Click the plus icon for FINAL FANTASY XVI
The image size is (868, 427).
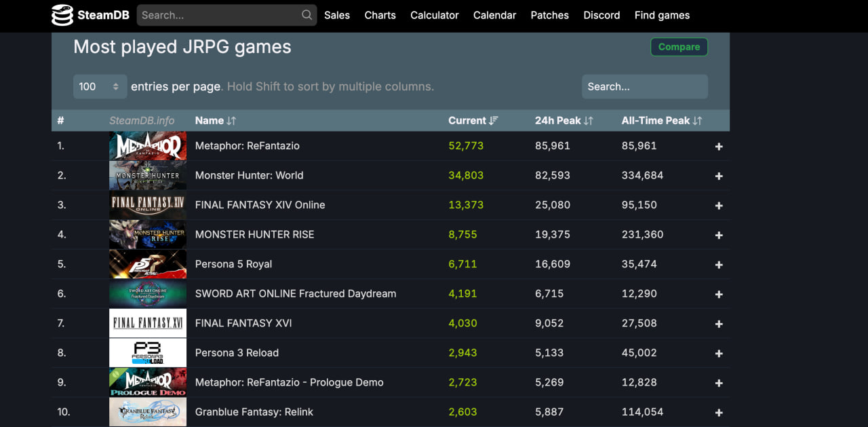pos(719,324)
